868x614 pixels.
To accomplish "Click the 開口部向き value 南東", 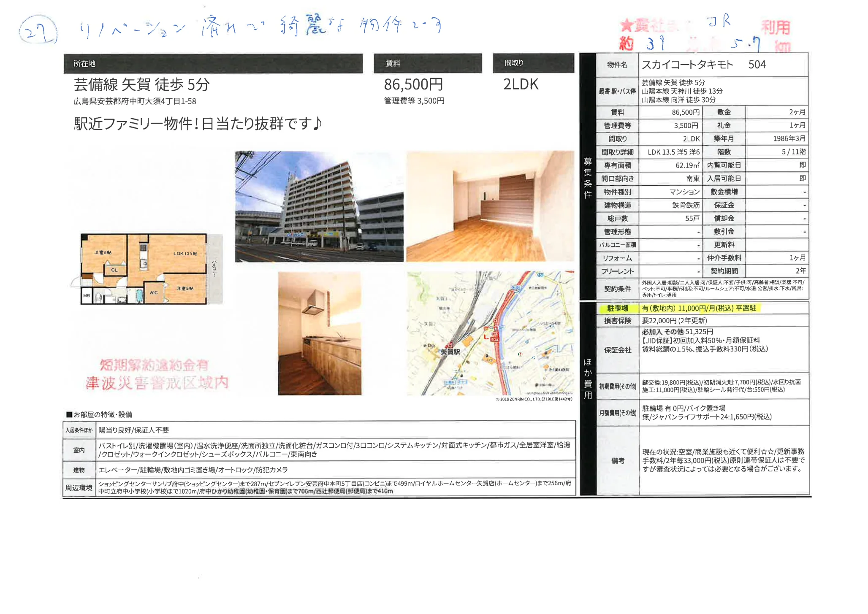I will [692, 179].
